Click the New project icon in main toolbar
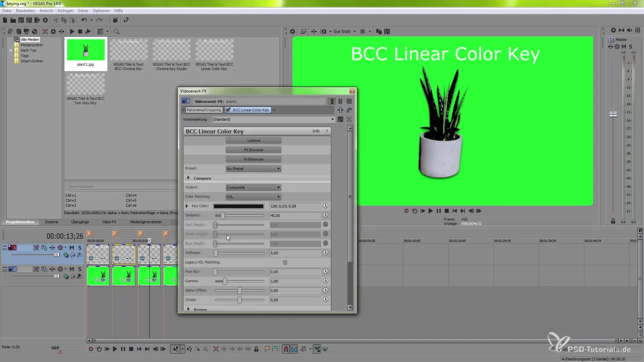 click(5, 20)
